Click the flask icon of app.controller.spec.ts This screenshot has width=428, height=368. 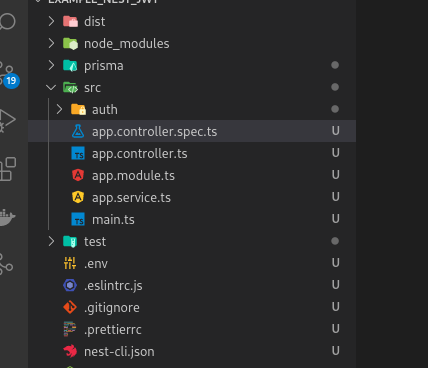click(78, 131)
